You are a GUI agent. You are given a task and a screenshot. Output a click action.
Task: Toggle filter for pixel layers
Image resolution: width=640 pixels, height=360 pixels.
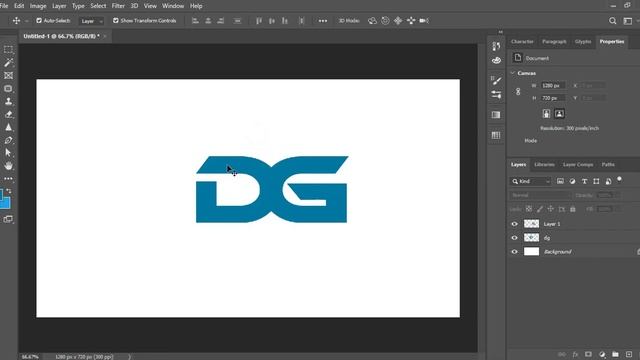[560, 181]
